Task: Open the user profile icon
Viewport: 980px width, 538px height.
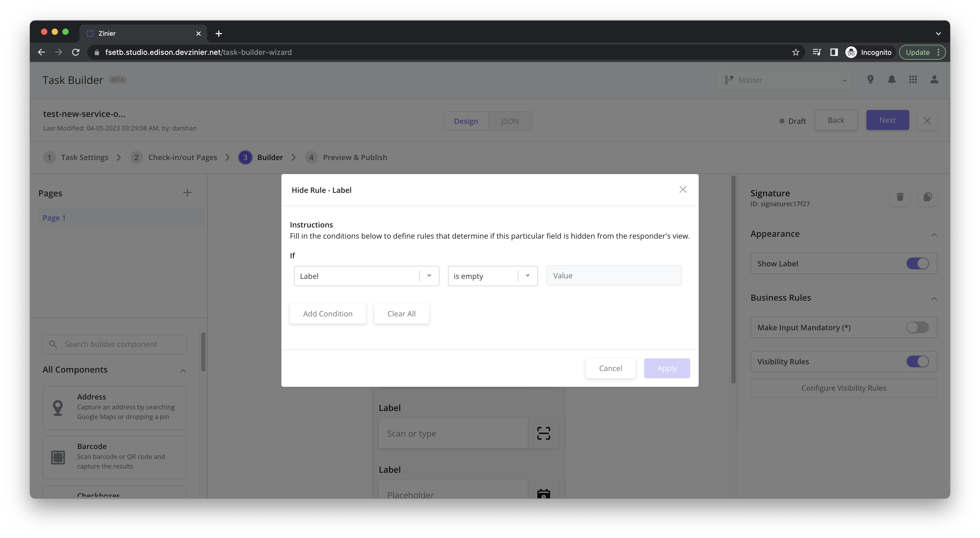Action: (934, 79)
